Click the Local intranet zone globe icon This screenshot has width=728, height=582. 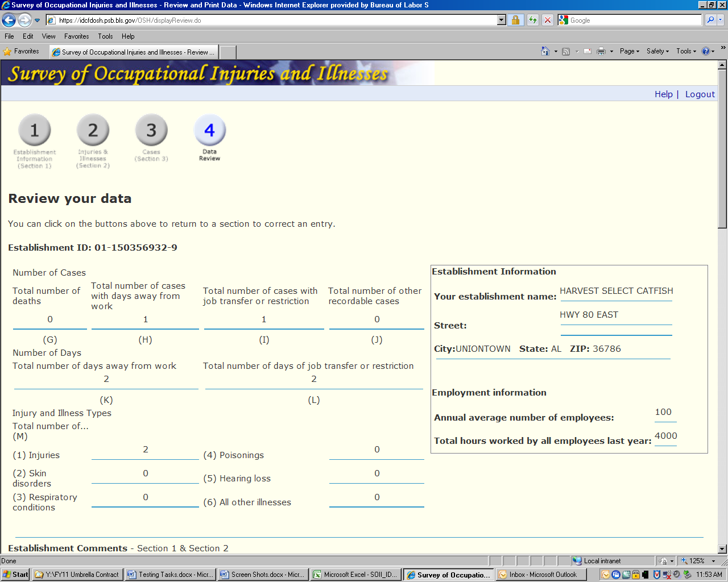(x=577, y=561)
